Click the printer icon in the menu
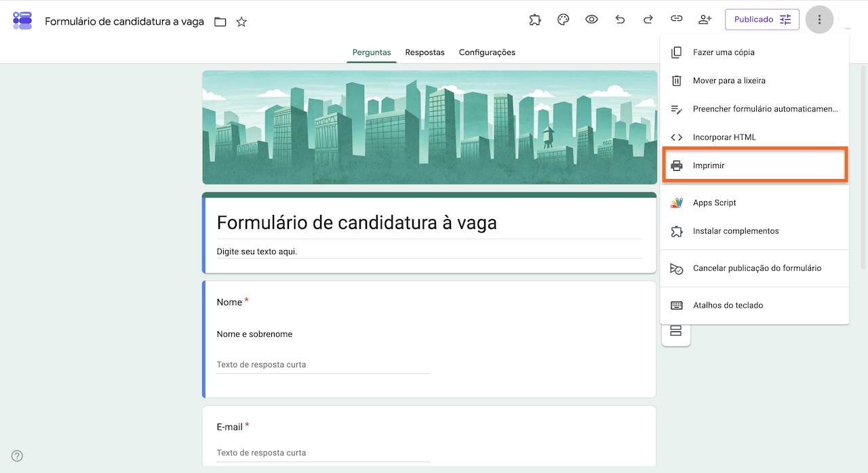The width and height of the screenshot is (868, 473). [676, 165]
